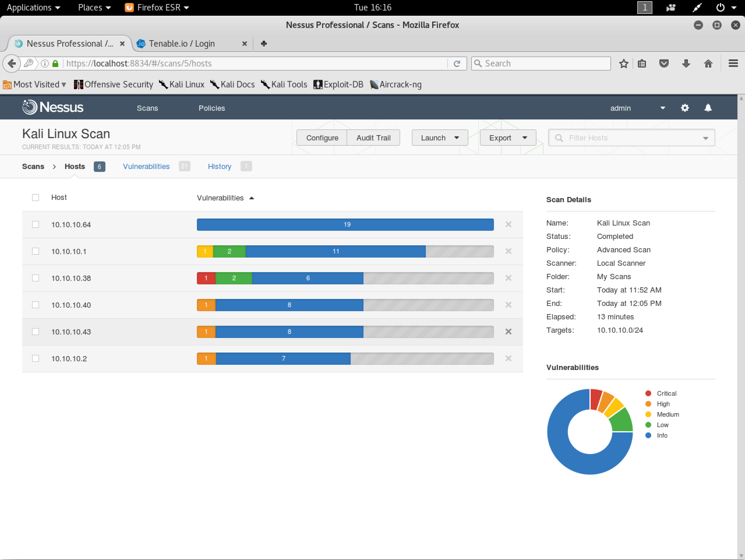
Task: Click the Configure button
Action: tap(322, 138)
